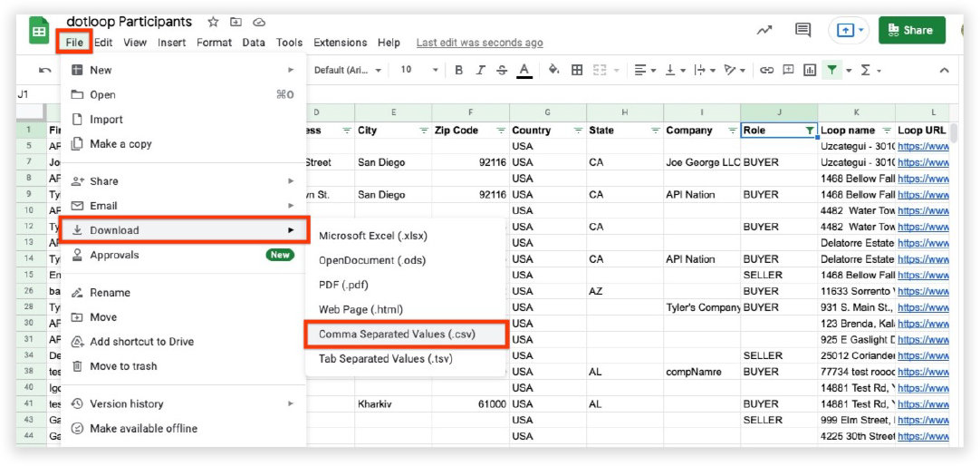980x466 pixels.
Task: Open the font family dropdown Default (Ari...
Action: 348,70
